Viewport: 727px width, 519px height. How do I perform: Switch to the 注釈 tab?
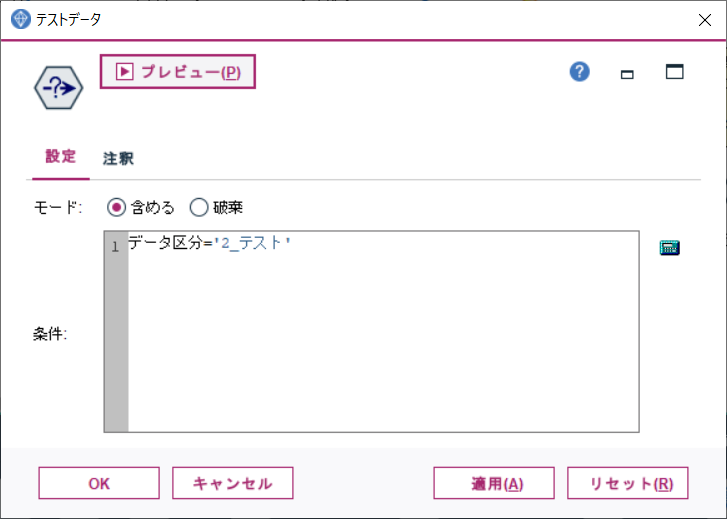click(x=118, y=158)
